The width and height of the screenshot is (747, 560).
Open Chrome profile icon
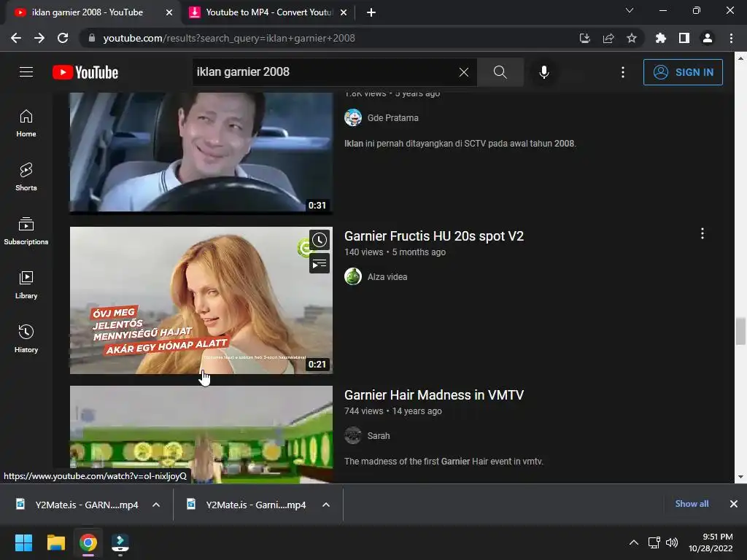pos(708,38)
